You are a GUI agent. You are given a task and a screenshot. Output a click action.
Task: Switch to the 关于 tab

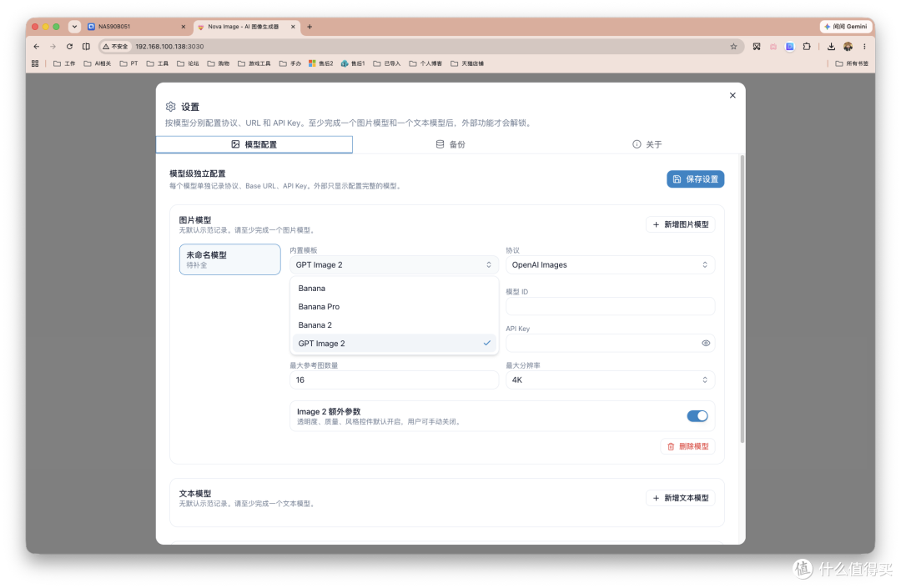point(647,144)
